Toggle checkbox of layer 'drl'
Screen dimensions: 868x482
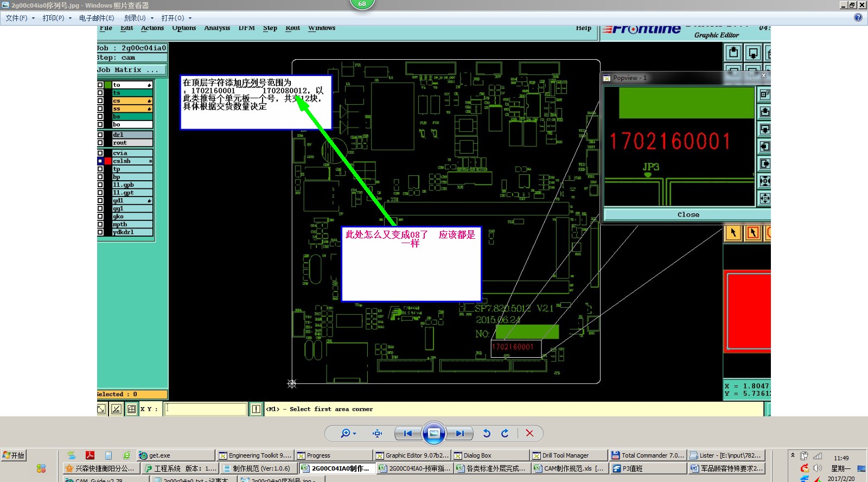(x=100, y=135)
